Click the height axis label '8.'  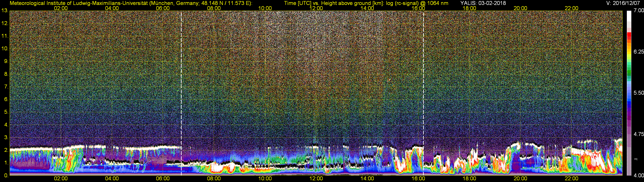click(6, 74)
